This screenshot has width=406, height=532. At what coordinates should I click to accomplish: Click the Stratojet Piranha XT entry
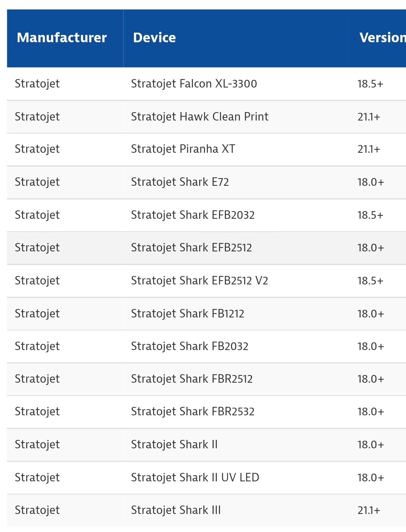tap(183, 149)
